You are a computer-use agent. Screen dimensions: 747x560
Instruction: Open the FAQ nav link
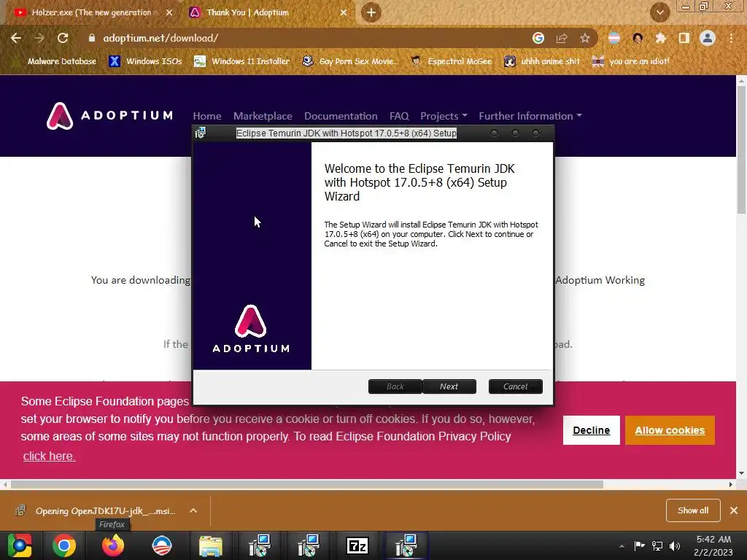[x=399, y=116]
